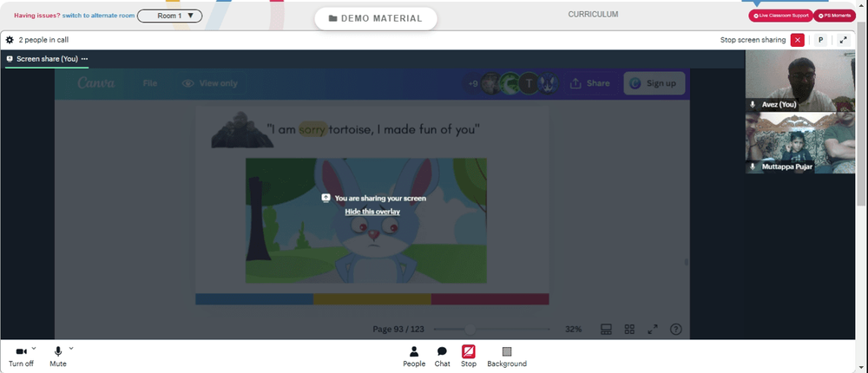Click Page 93 / 123 indicator

pos(398,330)
